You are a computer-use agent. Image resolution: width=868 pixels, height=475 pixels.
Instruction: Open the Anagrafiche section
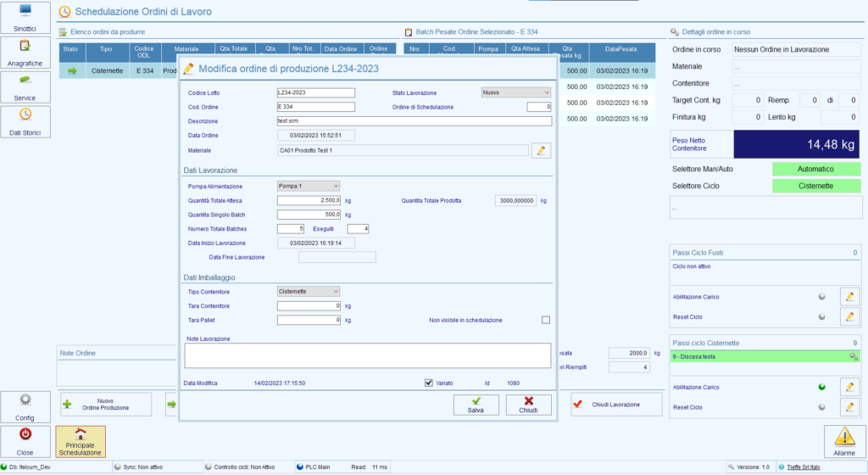(x=25, y=53)
